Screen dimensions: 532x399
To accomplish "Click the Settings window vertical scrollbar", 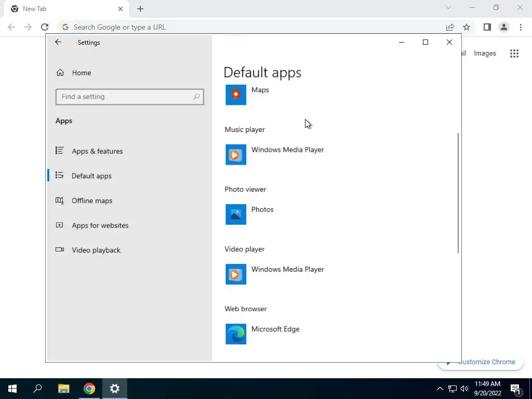I will pyautogui.click(x=458, y=193).
